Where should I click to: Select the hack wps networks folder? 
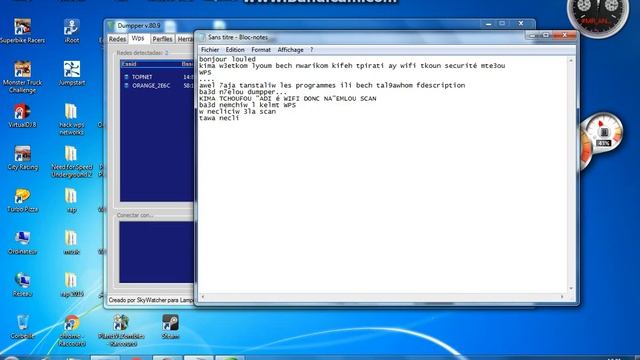pos(71,119)
